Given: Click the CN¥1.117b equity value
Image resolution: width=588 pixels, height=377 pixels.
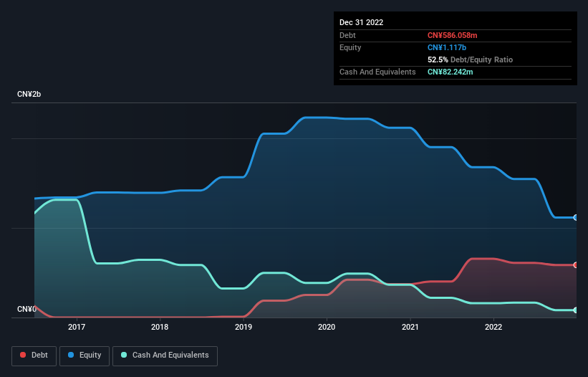Looking at the screenshot, I should (x=447, y=47).
